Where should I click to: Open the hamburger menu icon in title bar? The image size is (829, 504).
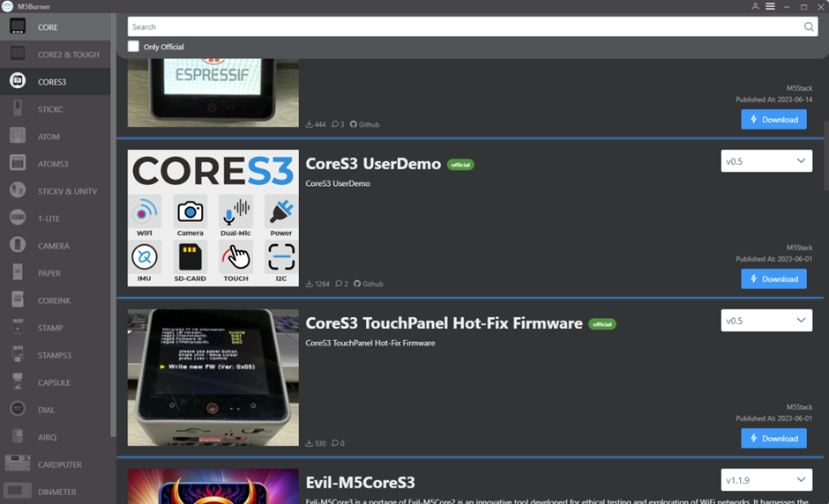pyautogui.click(x=770, y=6)
